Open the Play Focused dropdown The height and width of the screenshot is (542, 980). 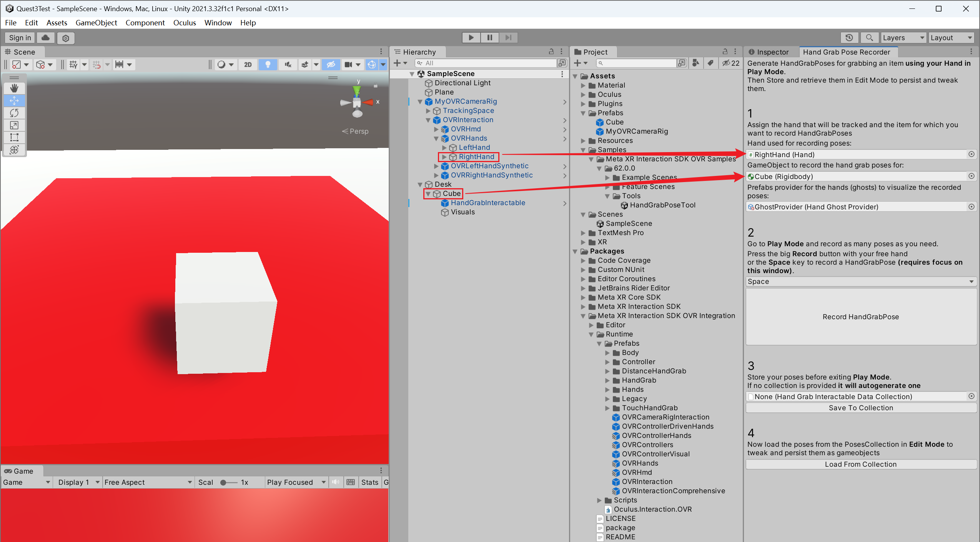(x=296, y=482)
